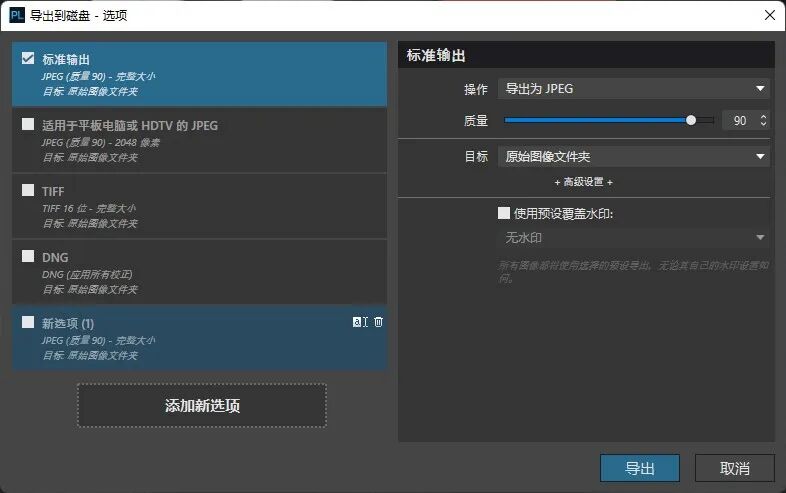
Task: Click the 质量 slider handle
Action: click(x=691, y=120)
